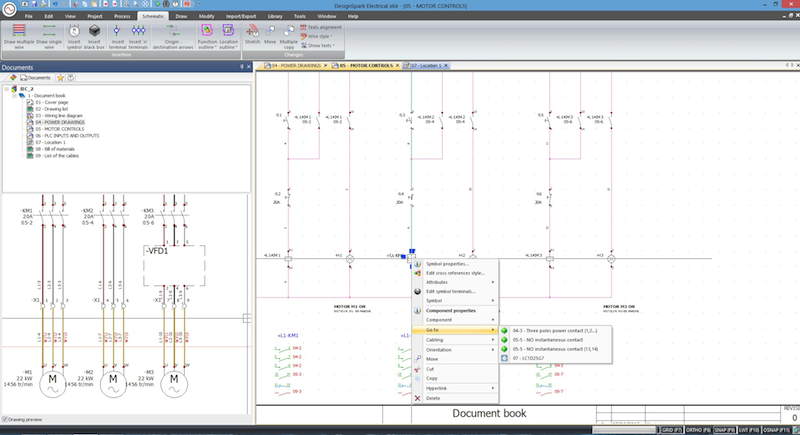
Task: Click Edit symbol terminals entry
Action: point(455,292)
